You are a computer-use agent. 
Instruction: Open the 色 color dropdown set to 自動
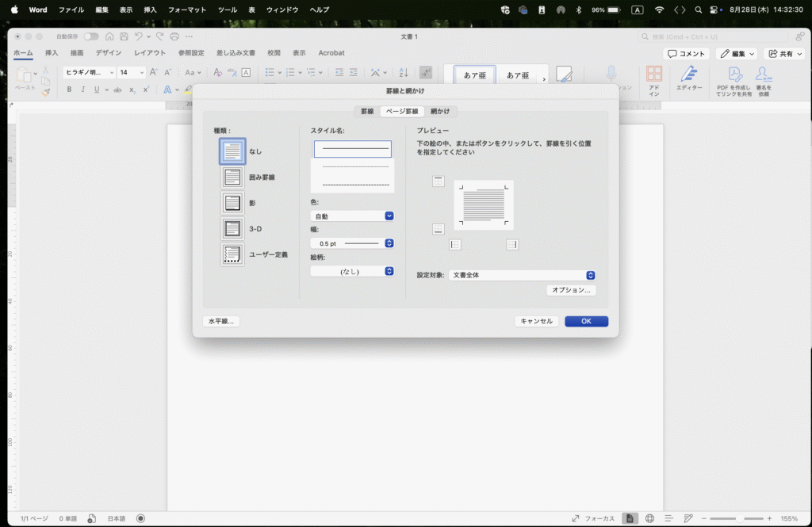point(352,216)
